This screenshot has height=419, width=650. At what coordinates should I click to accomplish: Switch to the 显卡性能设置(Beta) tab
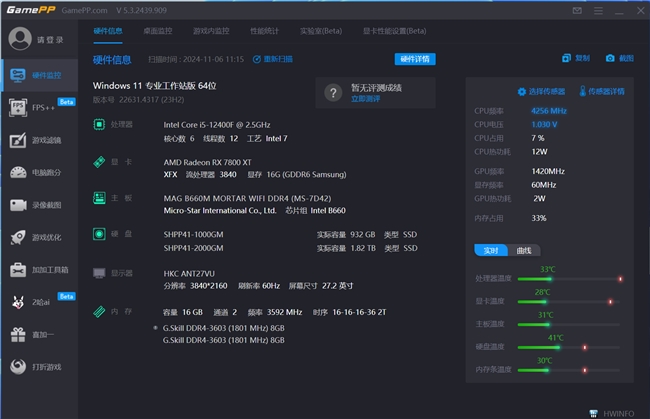tap(395, 31)
